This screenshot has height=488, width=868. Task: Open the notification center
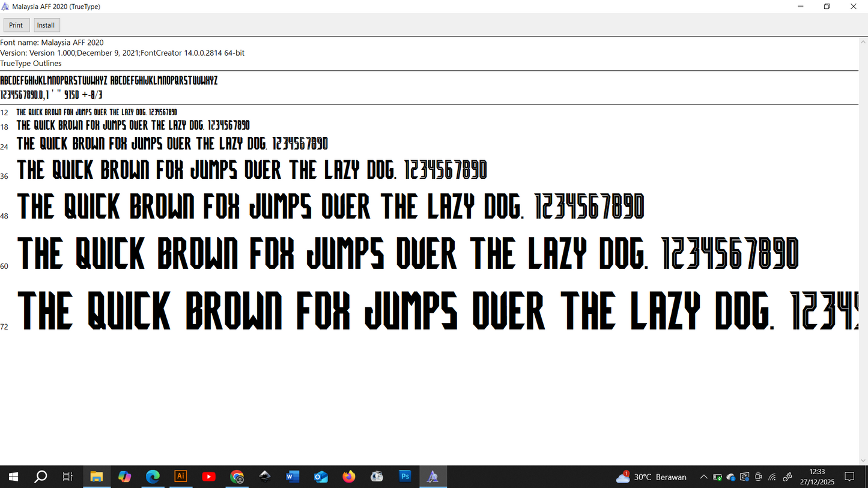click(x=849, y=477)
